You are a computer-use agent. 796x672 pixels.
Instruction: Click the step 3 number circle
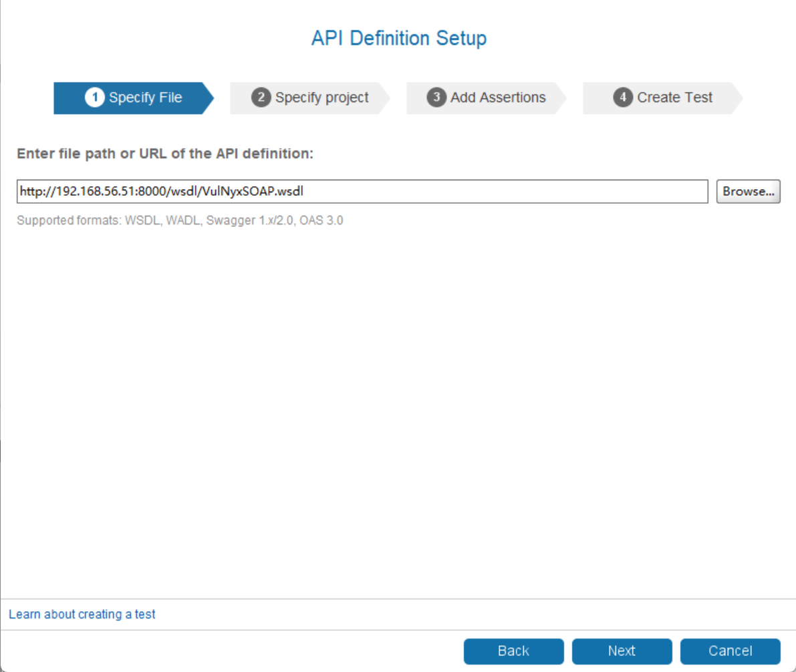436,98
